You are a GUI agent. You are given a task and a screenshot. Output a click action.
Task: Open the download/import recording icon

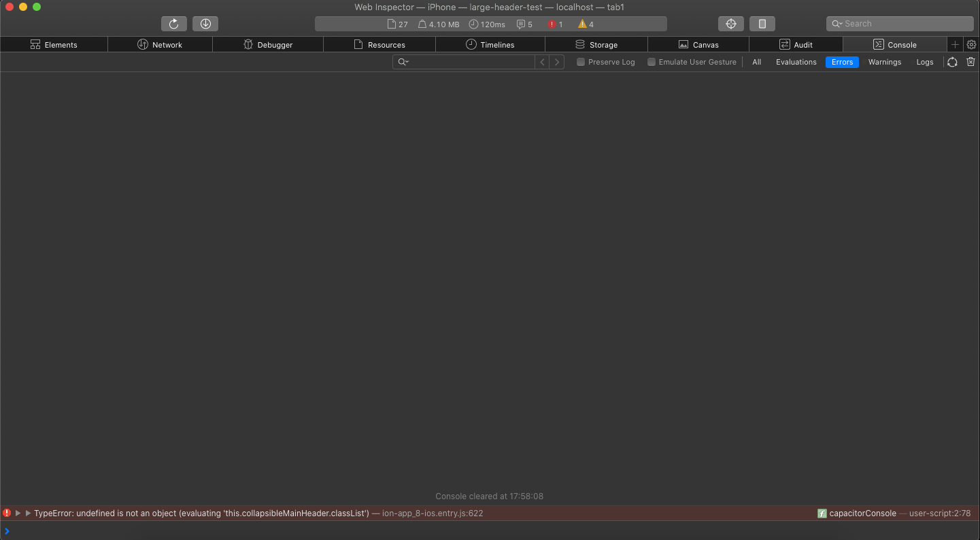pos(205,23)
